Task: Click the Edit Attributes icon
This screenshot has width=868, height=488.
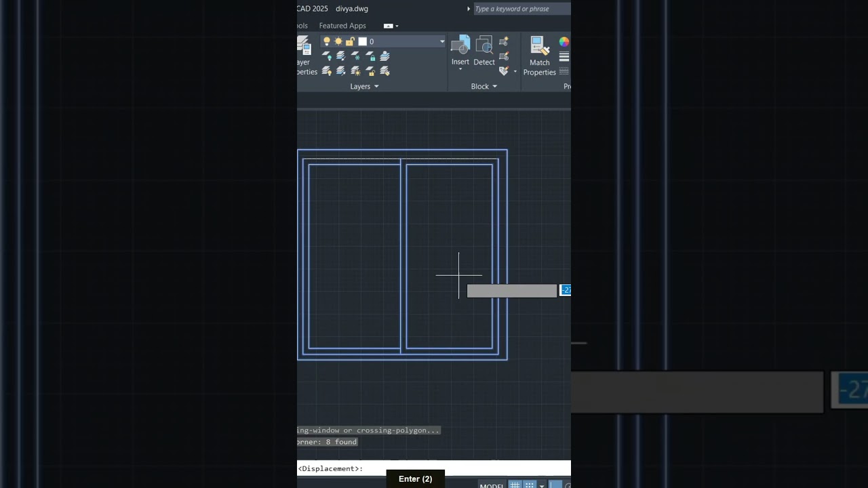Action: tap(504, 70)
